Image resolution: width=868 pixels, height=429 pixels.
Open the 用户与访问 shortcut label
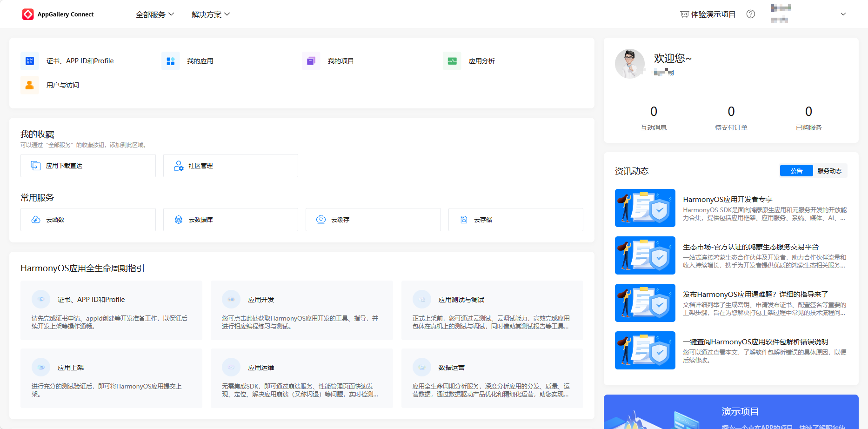pos(63,85)
